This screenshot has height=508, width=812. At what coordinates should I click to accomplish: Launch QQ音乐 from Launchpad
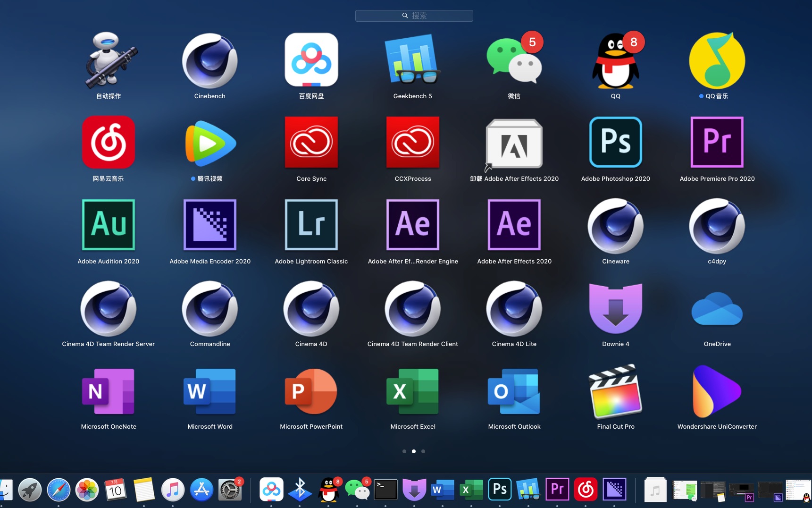click(717, 60)
